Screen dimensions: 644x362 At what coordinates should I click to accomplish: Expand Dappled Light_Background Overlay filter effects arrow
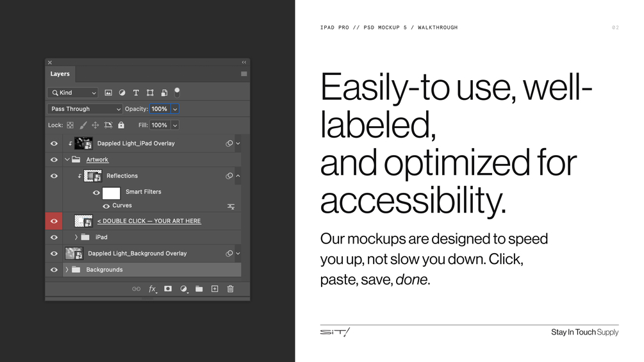coord(238,253)
